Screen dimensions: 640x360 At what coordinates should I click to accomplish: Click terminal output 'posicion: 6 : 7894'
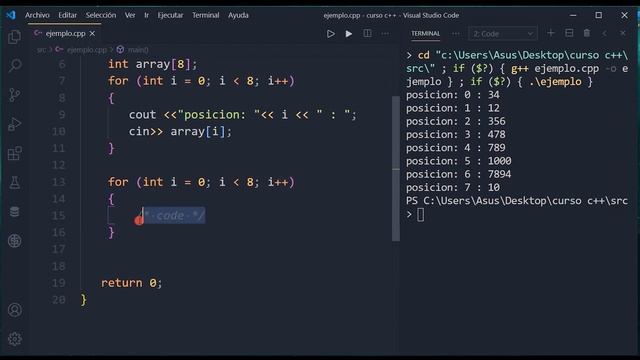[x=458, y=174]
